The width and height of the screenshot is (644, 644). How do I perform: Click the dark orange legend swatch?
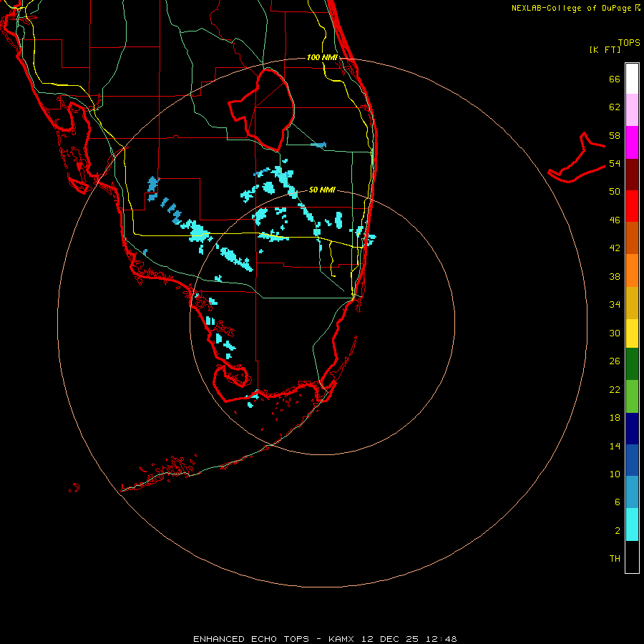(632, 238)
